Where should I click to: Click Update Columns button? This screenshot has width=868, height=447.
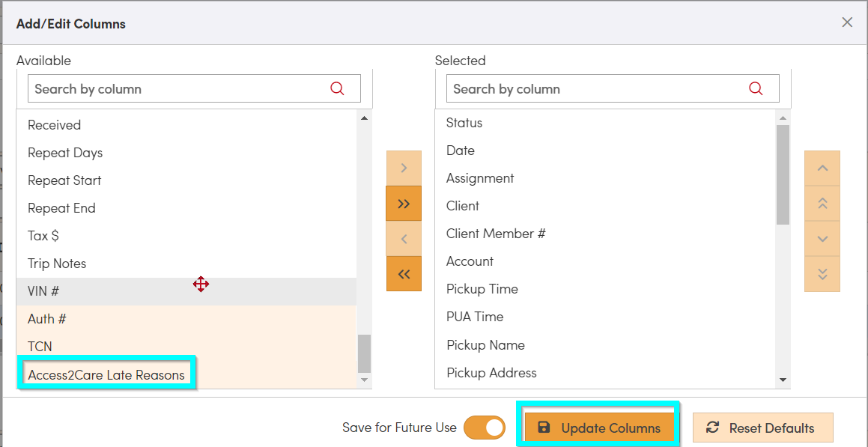[598, 428]
